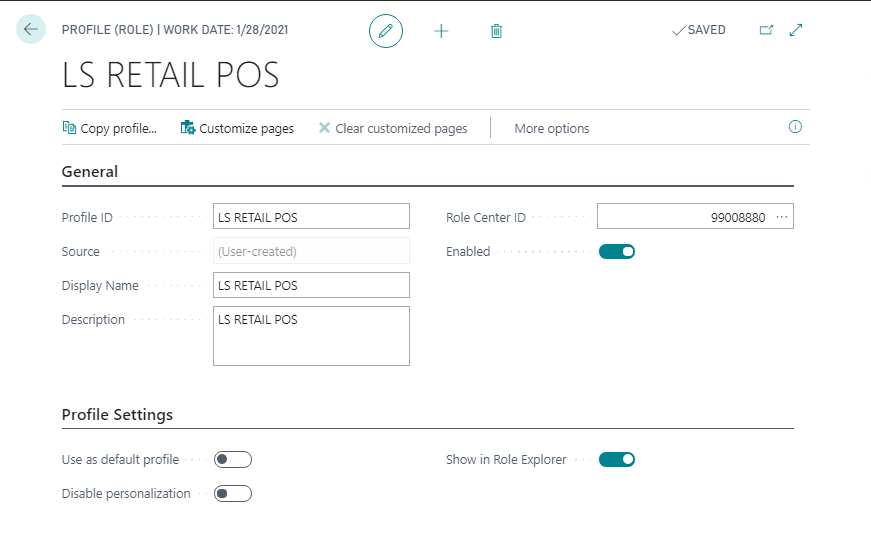Click the plus icon to add new profile

point(441,31)
